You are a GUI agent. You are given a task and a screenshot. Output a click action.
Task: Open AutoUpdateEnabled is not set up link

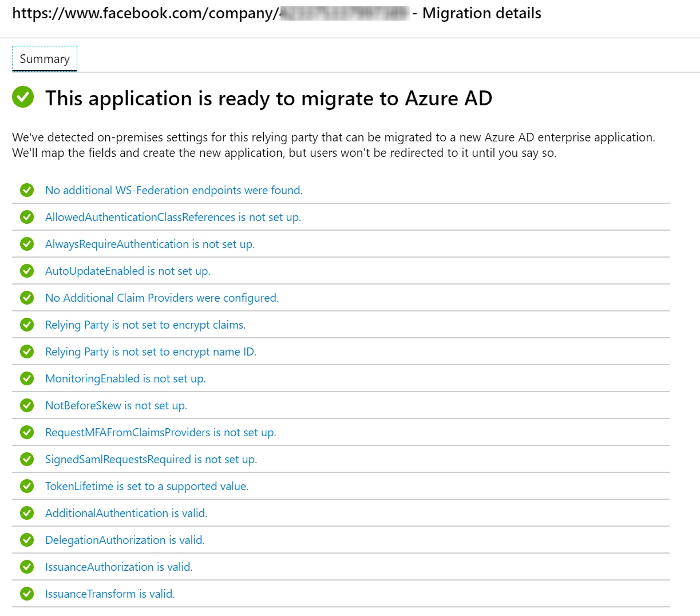(128, 271)
